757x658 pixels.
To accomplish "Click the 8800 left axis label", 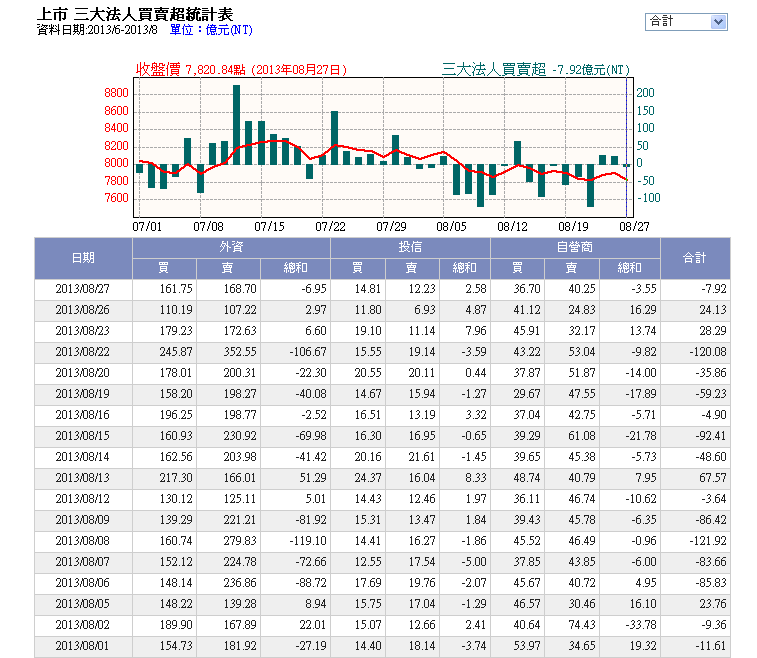I will click(x=116, y=93).
